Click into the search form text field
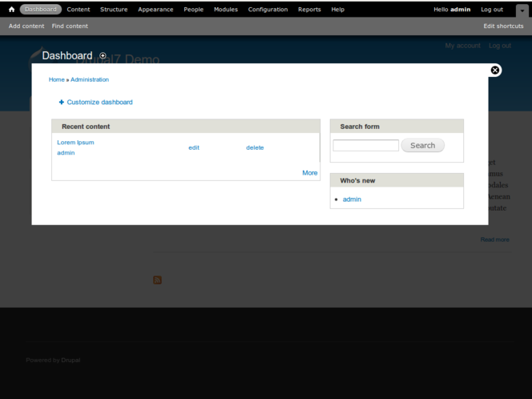This screenshot has height=399, width=532. click(365, 146)
